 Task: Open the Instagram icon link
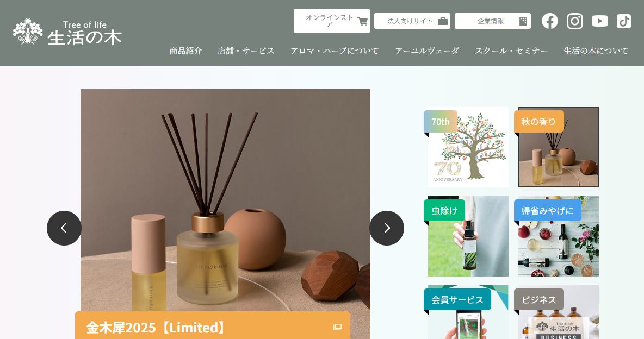pos(574,21)
